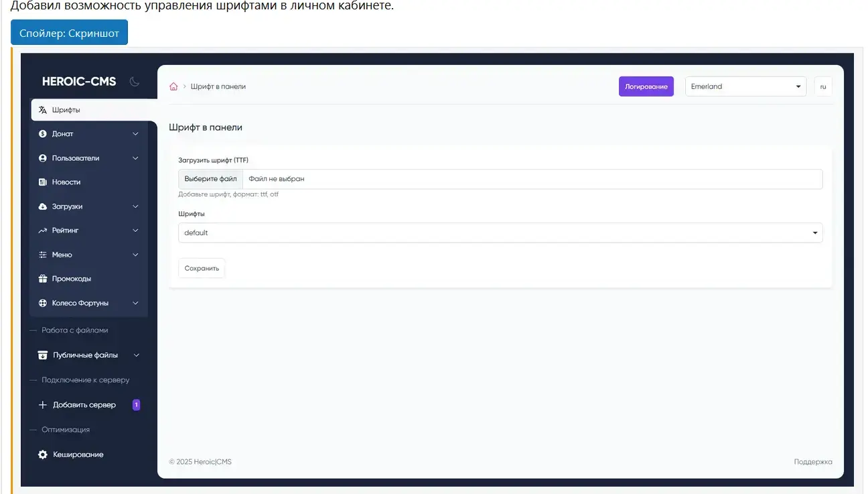Click the Рейтинг trending arrow icon
The height and width of the screenshot is (494, 868).
click(43, 231)
